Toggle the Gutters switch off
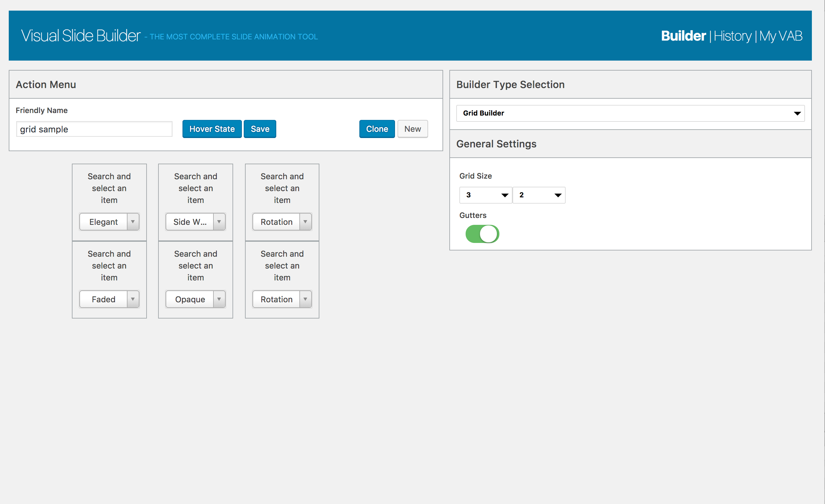825x504 pixels. 482,234
